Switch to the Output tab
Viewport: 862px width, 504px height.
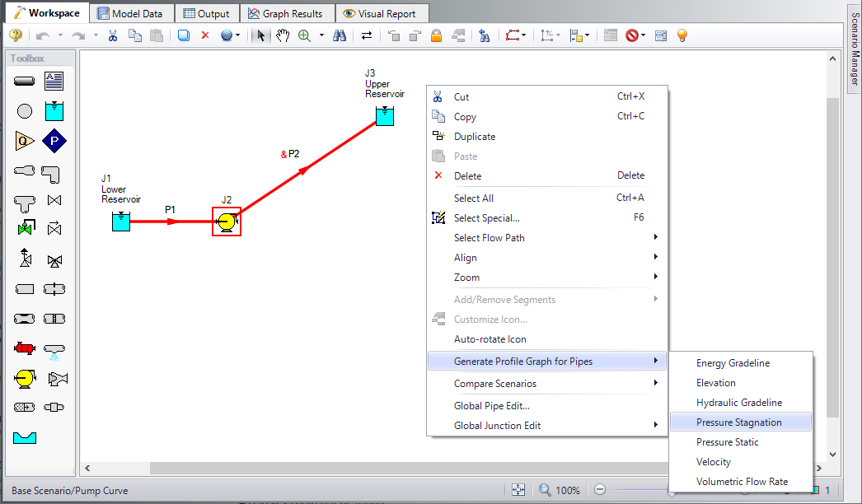tap(207, 12)
